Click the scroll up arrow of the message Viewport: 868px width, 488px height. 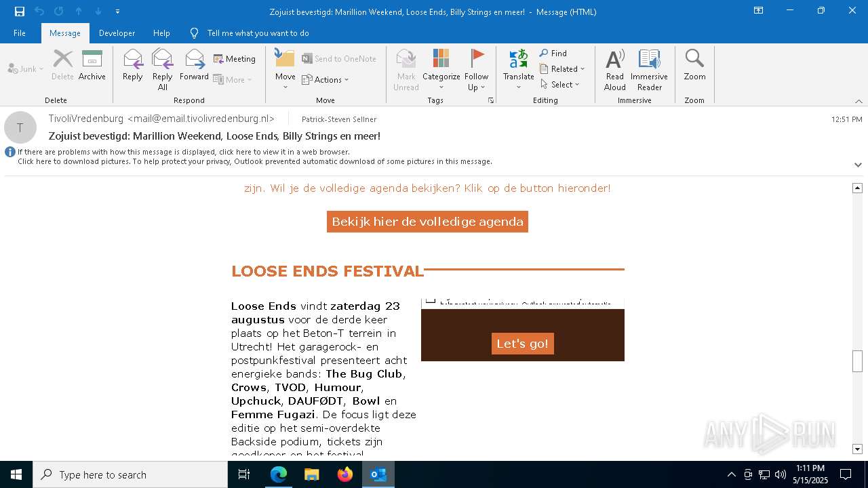coord(857,188)
